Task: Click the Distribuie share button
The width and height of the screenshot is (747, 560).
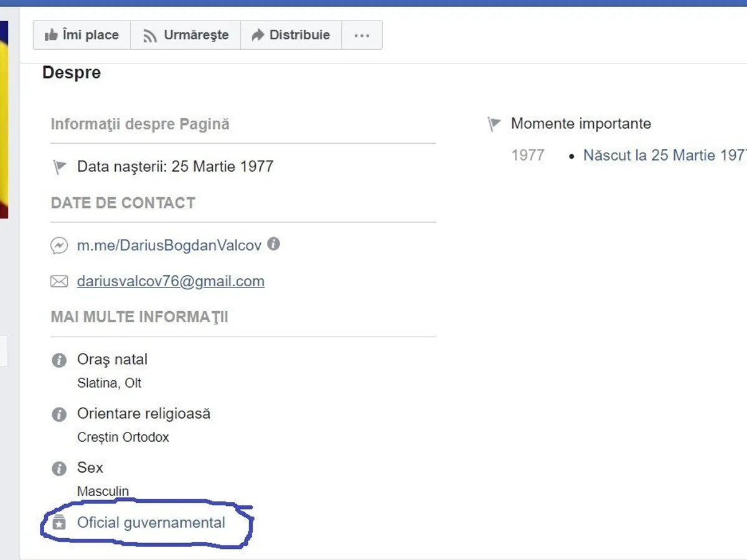Action: click(291, 35)
